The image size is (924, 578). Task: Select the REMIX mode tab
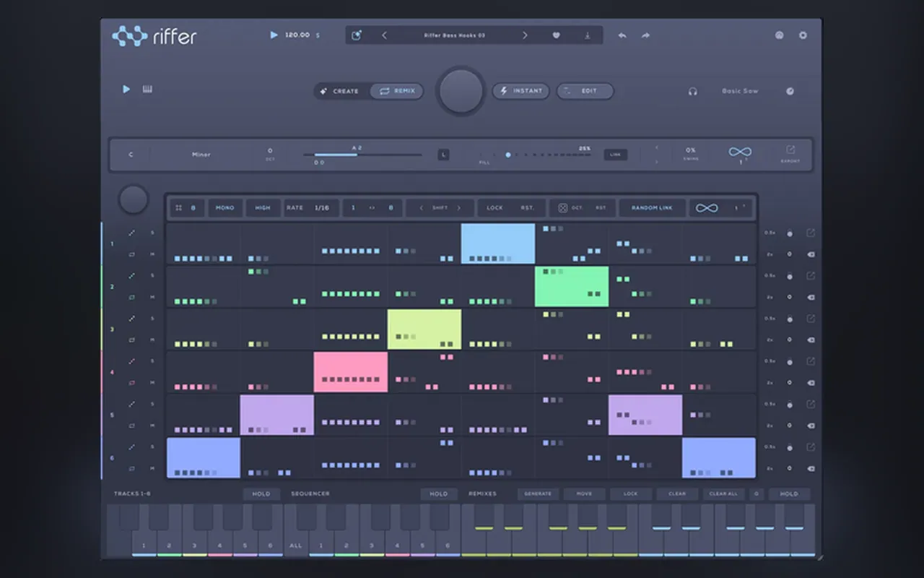396,92
